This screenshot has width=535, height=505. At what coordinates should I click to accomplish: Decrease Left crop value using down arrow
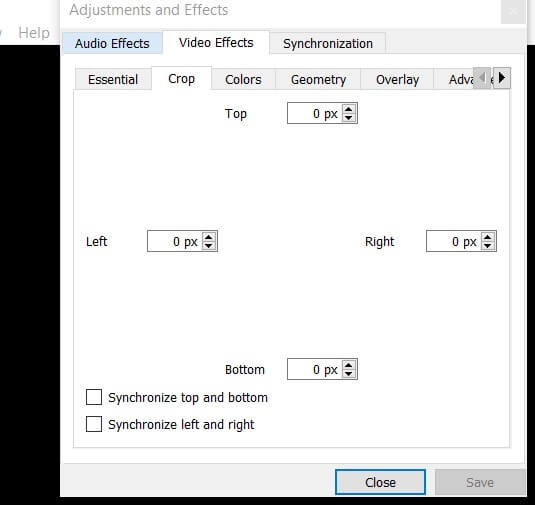pos(208,246)
